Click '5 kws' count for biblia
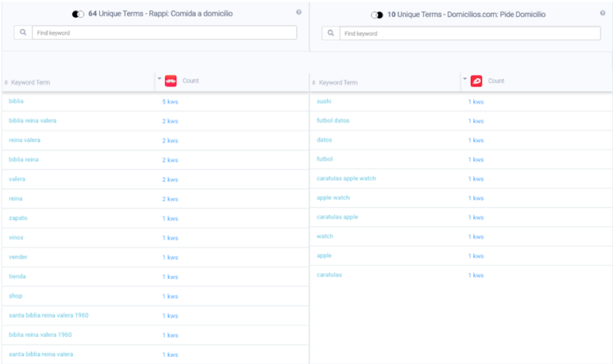613x364 pixels. [170, 102]
